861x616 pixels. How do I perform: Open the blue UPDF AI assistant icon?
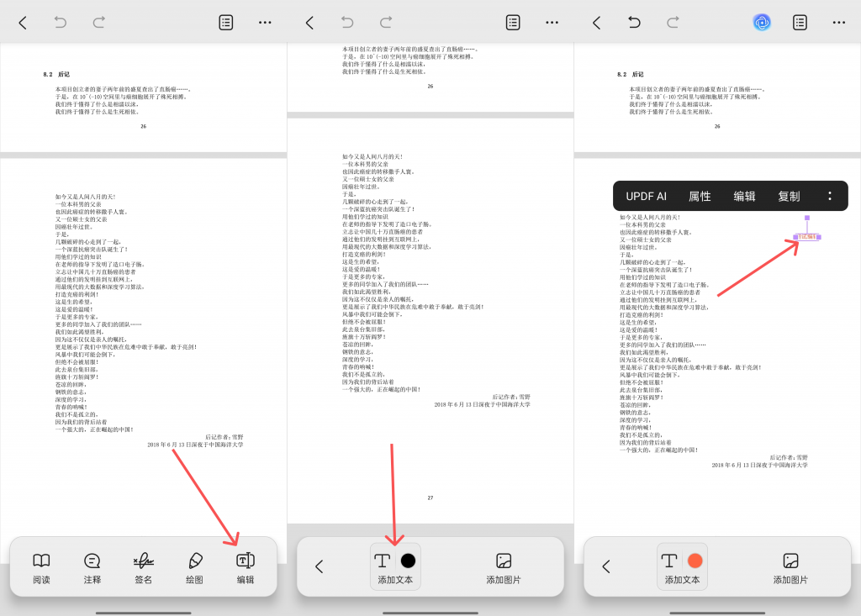point(762,23)
